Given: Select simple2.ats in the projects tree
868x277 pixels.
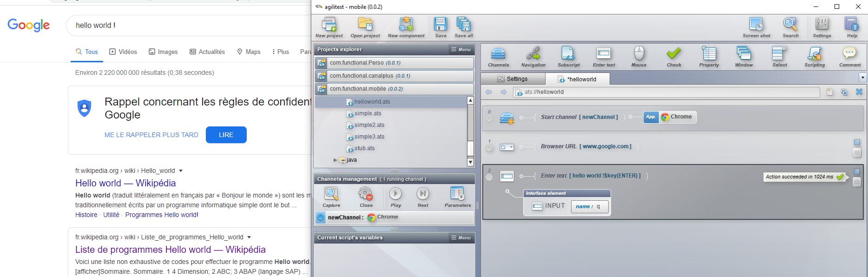Looking at the screenshot, I should coord(369,125).
